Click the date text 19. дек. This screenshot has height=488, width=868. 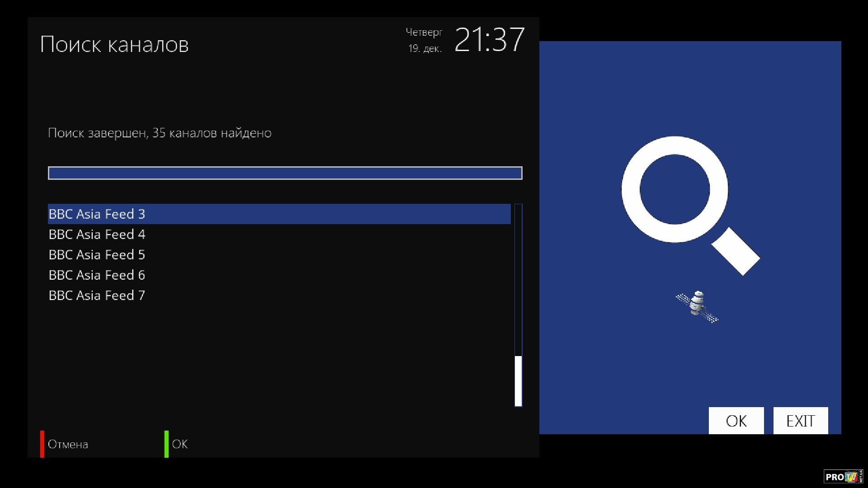425,48
